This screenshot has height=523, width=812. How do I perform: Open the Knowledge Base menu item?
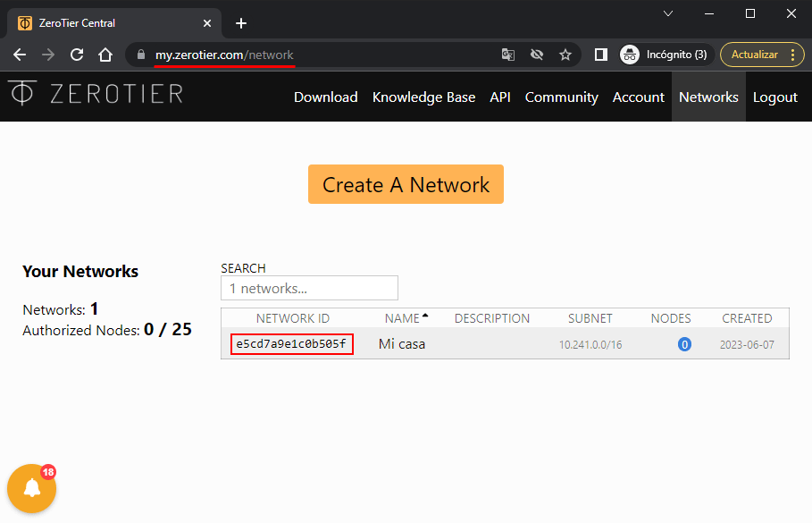click(x=423, y=97)
